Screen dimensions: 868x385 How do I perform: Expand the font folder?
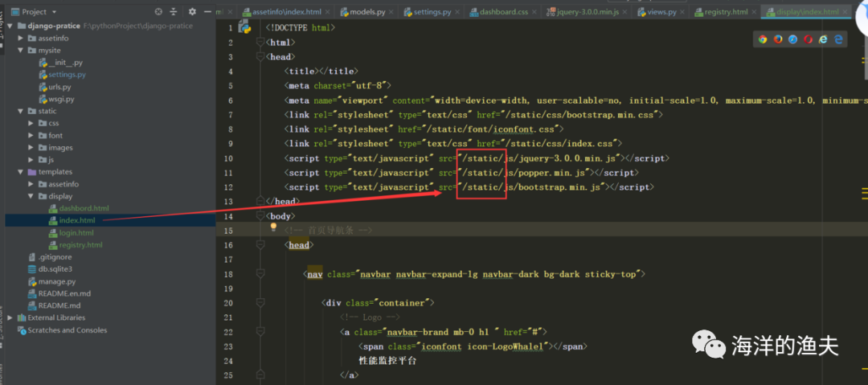tap(31, 135)
